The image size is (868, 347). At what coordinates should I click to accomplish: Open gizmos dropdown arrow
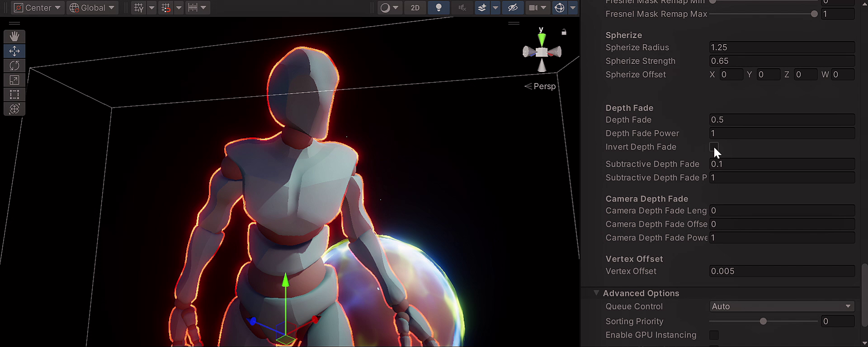[x=573, y=8]
